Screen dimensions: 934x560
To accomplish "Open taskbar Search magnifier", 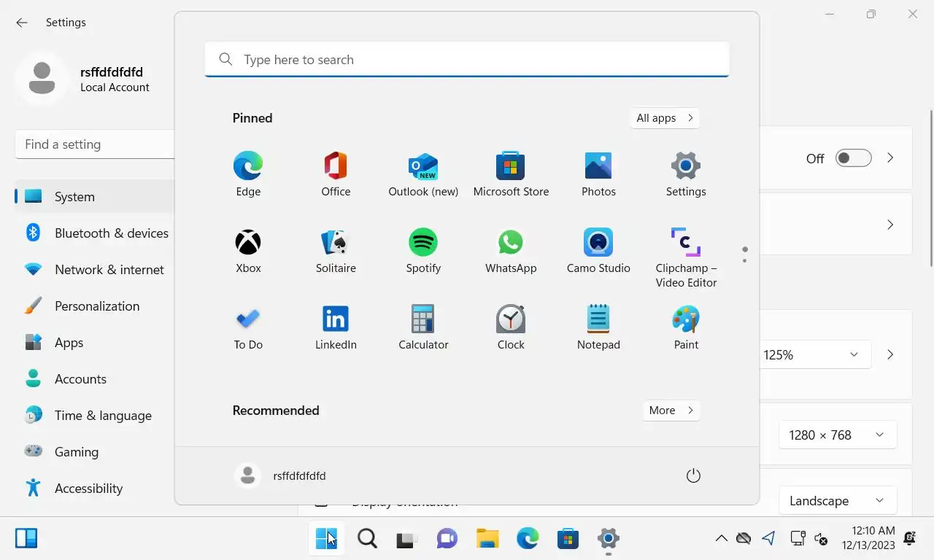I will coord(367,539).
